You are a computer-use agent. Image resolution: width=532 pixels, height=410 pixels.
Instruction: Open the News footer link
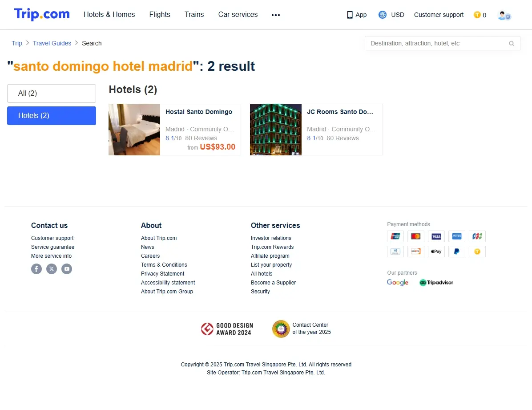pyautogui.click(x=148, y=247)
